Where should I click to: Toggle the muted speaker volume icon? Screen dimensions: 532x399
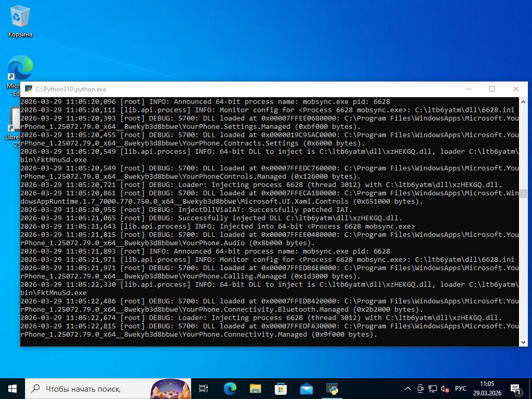[445, 389]
